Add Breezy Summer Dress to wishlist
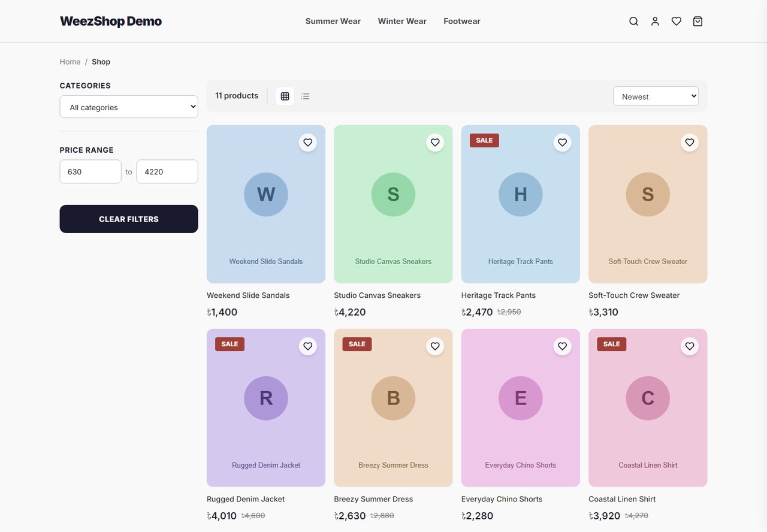This screenshot has height=532, width=767. [435, 346]
